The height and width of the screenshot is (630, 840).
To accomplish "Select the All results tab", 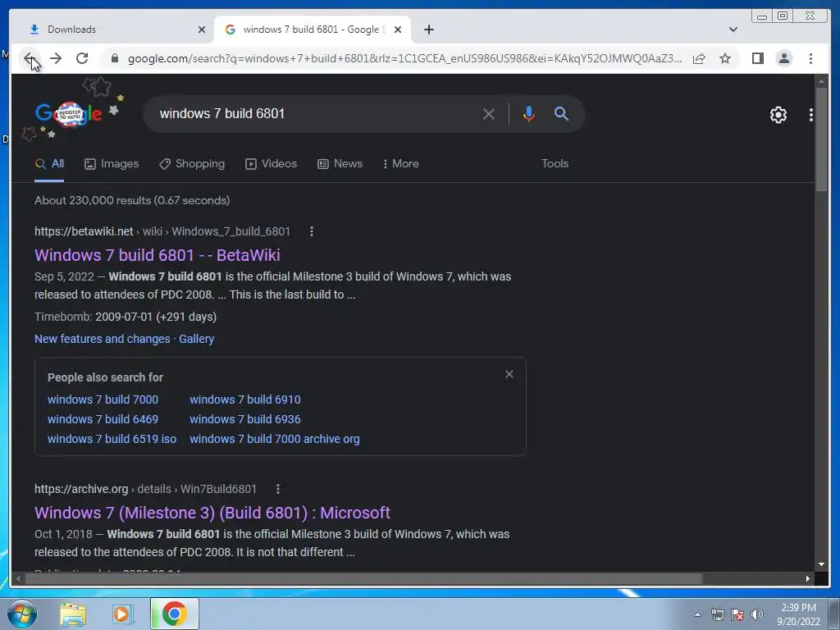I will click(x=49, y=164).
